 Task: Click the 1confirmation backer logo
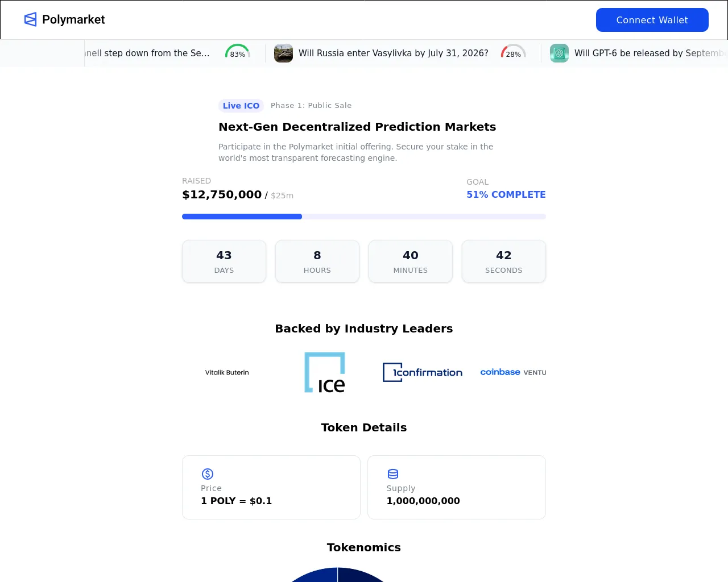[423, 372]
